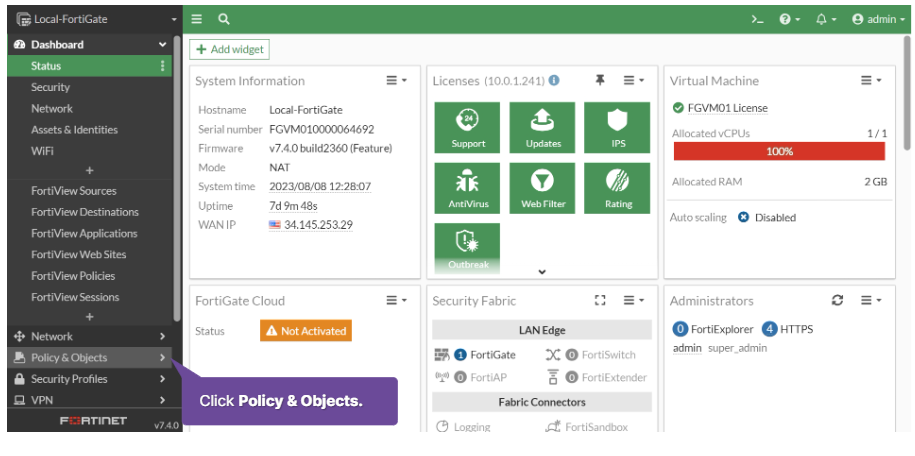Viewport: 915px width, 456px height.
Task: Click the Updates license tile
Action: pos(543,127)
